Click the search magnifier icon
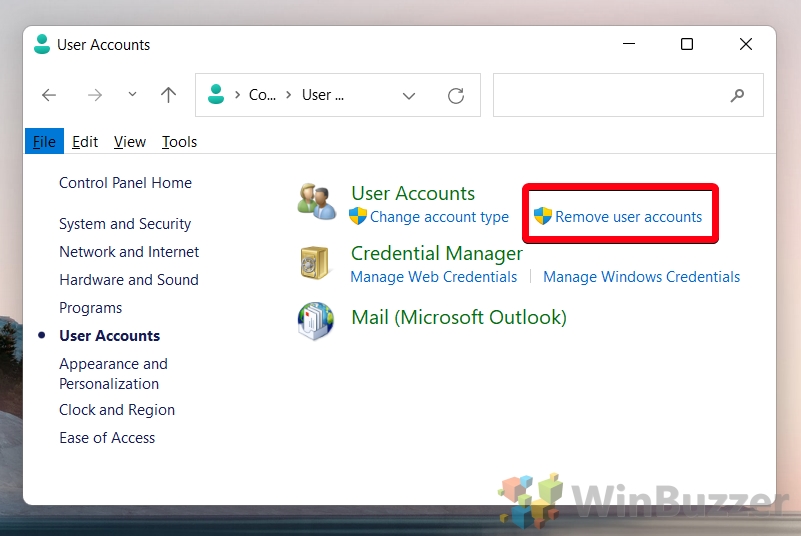Screen dimensions: 801x536 tap(737, 95)
